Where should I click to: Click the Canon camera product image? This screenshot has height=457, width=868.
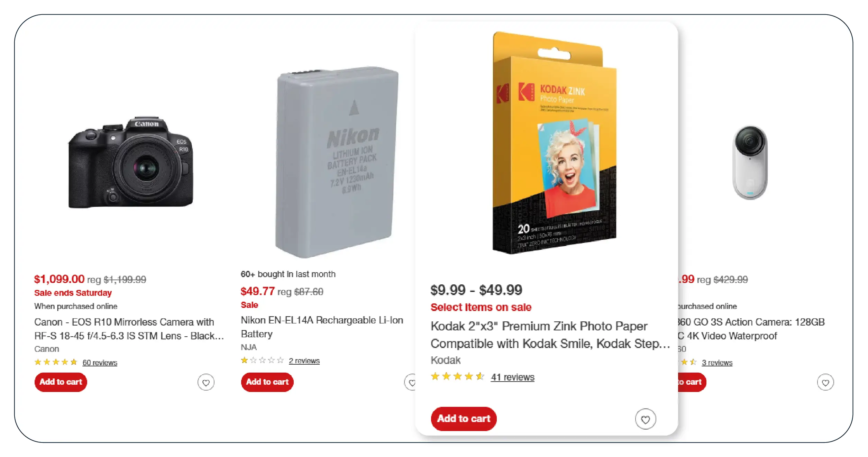click(131, 162)
